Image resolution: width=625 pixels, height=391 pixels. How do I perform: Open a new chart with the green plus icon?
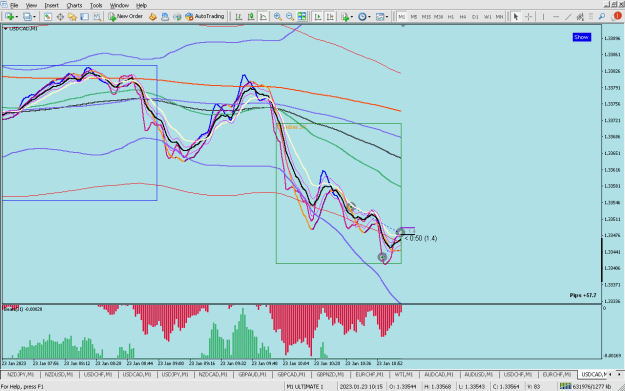[x=9, y=17]
